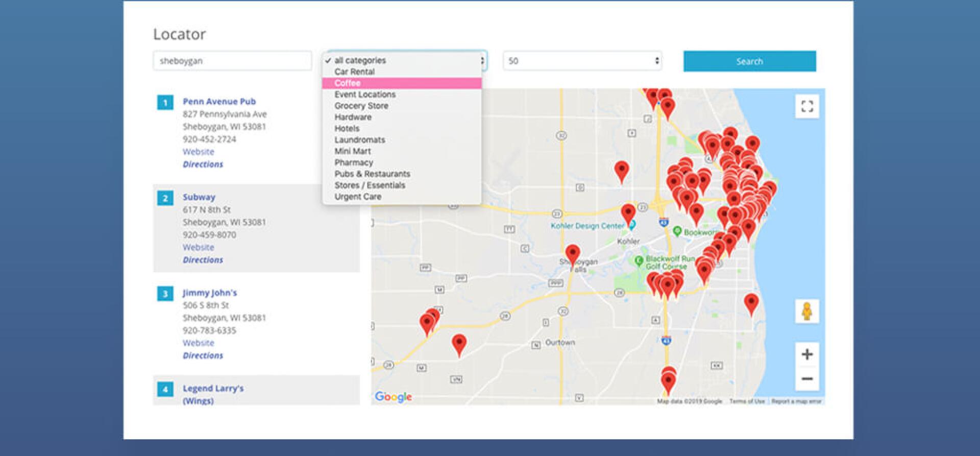Click Report a map error link
Viewport: 980px width, 456px height.
[x=796, y=401]
